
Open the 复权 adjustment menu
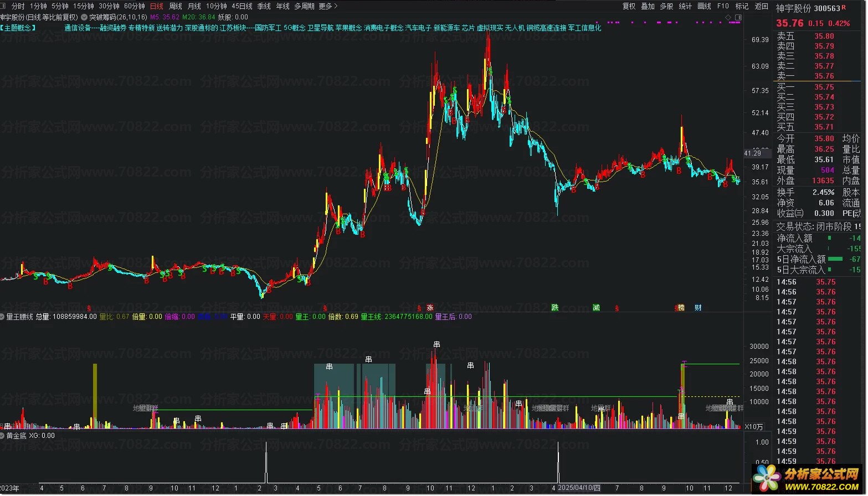(x=629, y=6)
